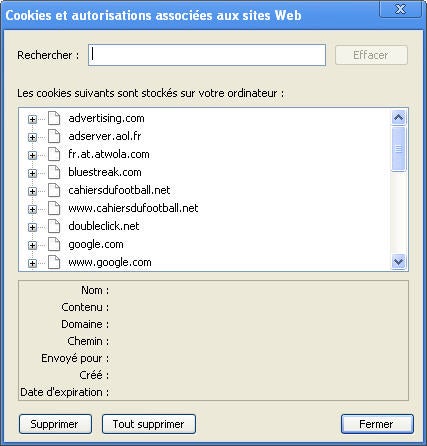Image resolution: width=427 pixels, height=446 pixels.
Task: Expand the cahiersdufootball.net cookie entry
Action: [x=32, y=191]
